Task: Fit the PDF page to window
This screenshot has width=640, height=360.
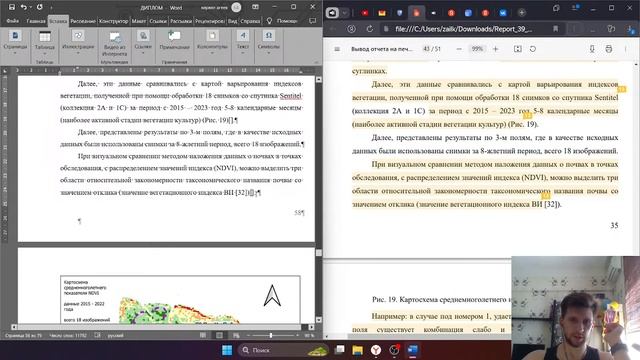Action: click(518, 49)
